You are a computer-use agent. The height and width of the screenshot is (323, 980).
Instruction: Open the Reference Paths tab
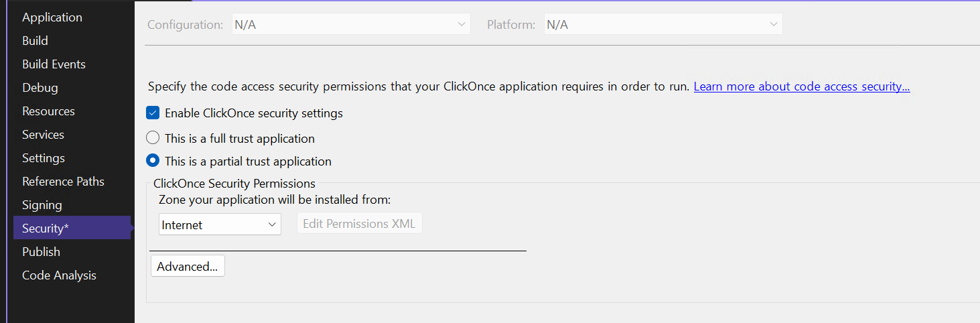(63, 182)
